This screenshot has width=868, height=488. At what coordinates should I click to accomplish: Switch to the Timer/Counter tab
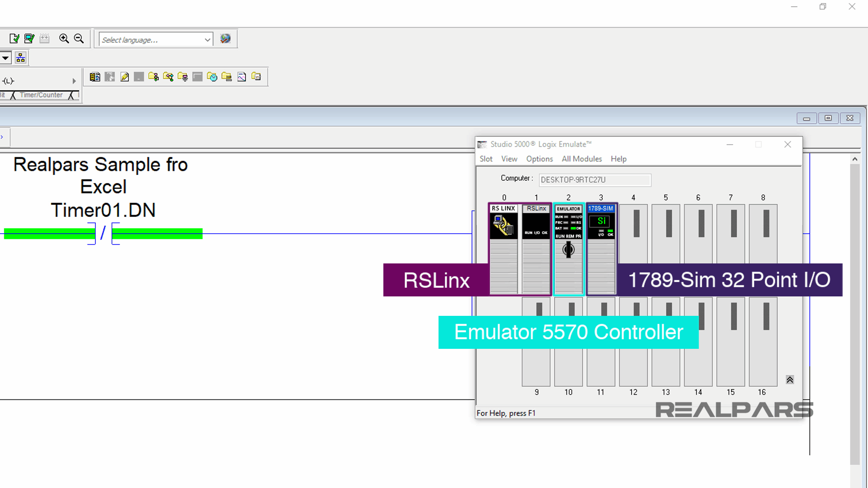coord(42,95)
